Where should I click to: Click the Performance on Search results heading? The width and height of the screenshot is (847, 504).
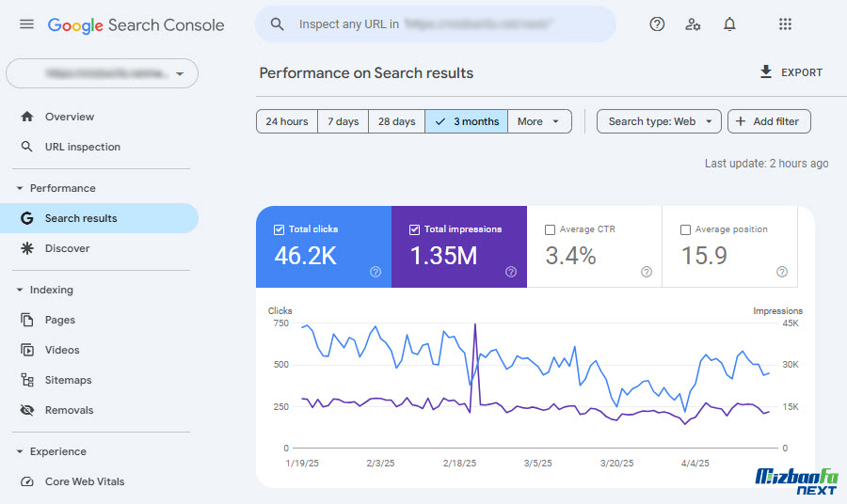[366, 72]
